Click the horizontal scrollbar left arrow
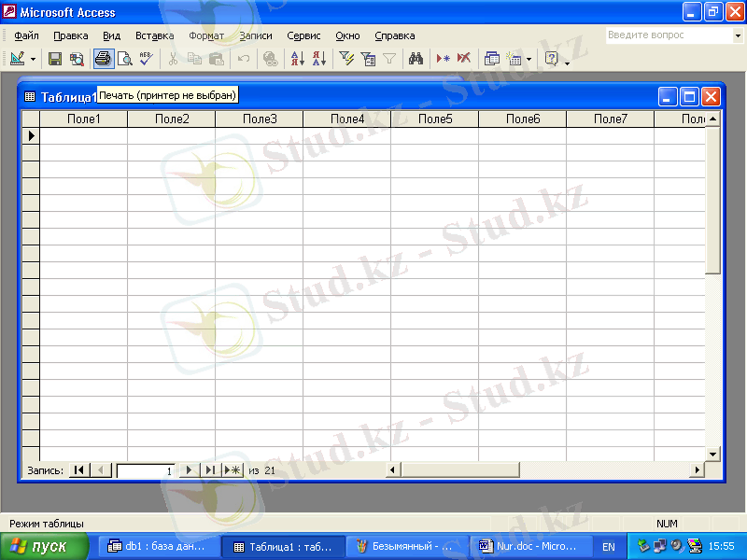The height and width of the screenshot is (560, 747). [392, 470]
